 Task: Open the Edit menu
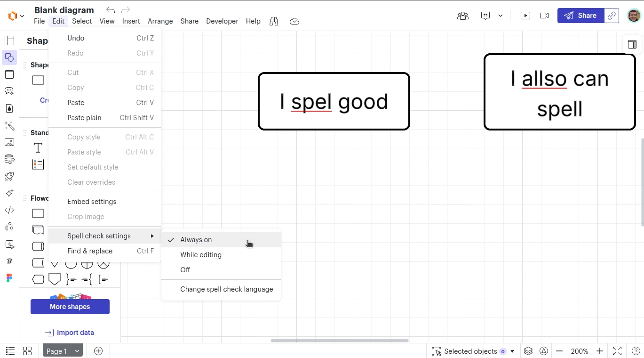[x=58, y=21]
